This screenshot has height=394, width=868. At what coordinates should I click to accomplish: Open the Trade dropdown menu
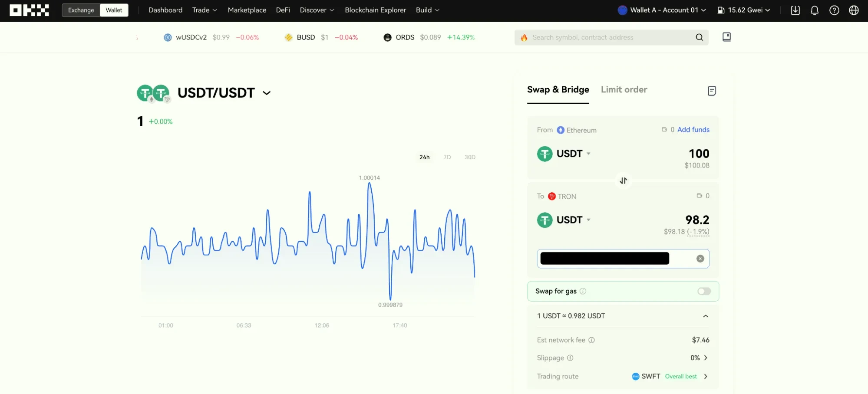point(205,10)
